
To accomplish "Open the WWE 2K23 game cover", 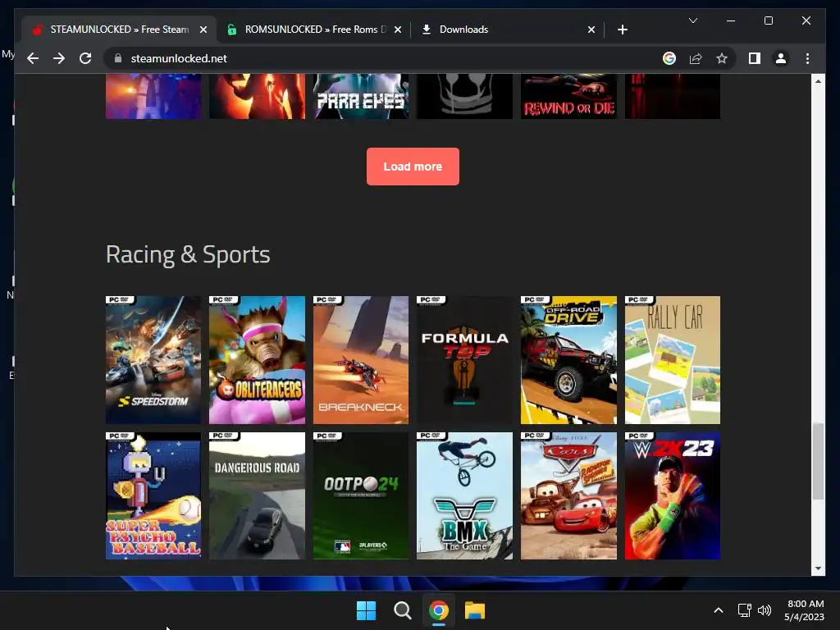I will (673, 496).
